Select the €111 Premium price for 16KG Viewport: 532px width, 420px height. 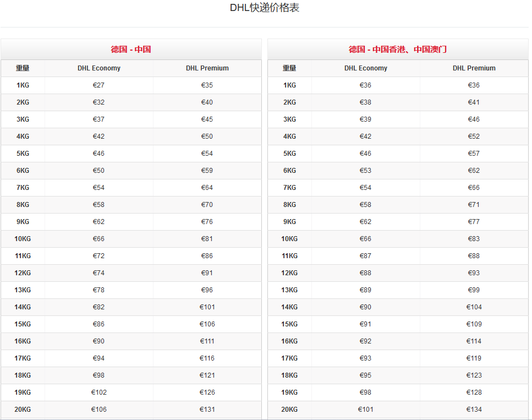coord(207,341)
